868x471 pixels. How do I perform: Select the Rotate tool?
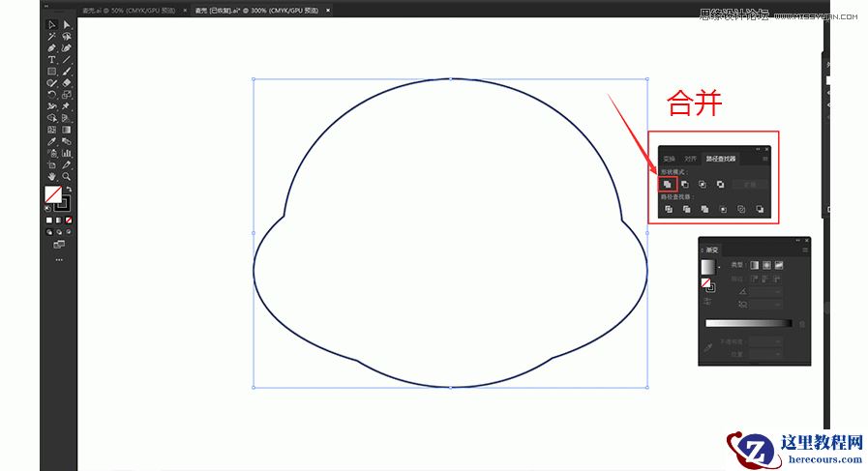pyautogui.click(x=51, y=95)
